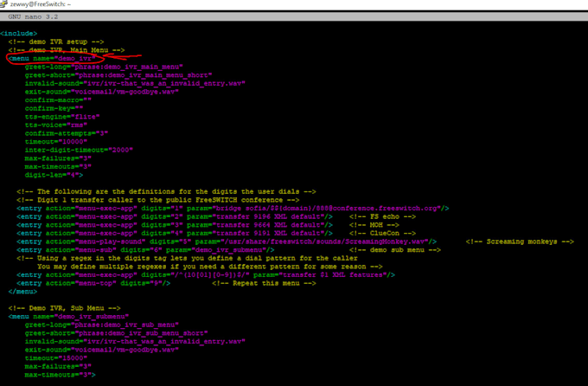The height and width of the screenshot is (386, 588).
Task: Click the timeout="10000" line
Action: 56,142
